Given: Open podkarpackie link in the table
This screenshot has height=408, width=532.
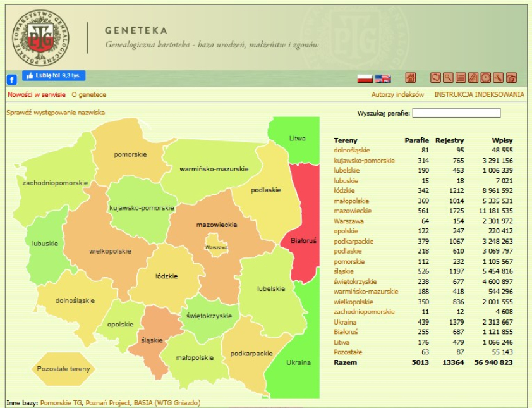Looking at the screenshot, I should pos(354,241).
